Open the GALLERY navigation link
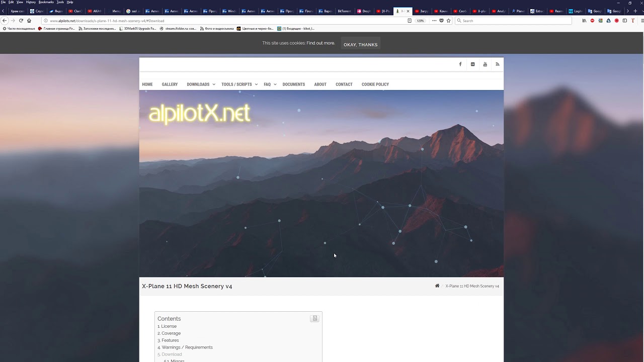The height and width of the screenshot is (362, 644). 170,84
